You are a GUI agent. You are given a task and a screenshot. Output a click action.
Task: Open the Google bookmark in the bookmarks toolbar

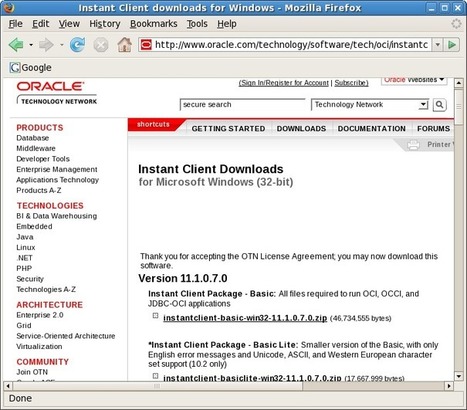coord(30,68)
